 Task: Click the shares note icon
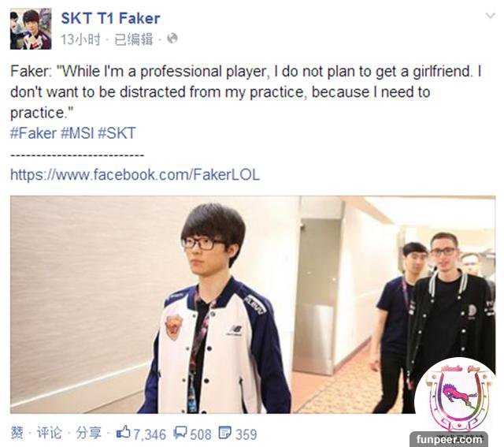(224, 433)
